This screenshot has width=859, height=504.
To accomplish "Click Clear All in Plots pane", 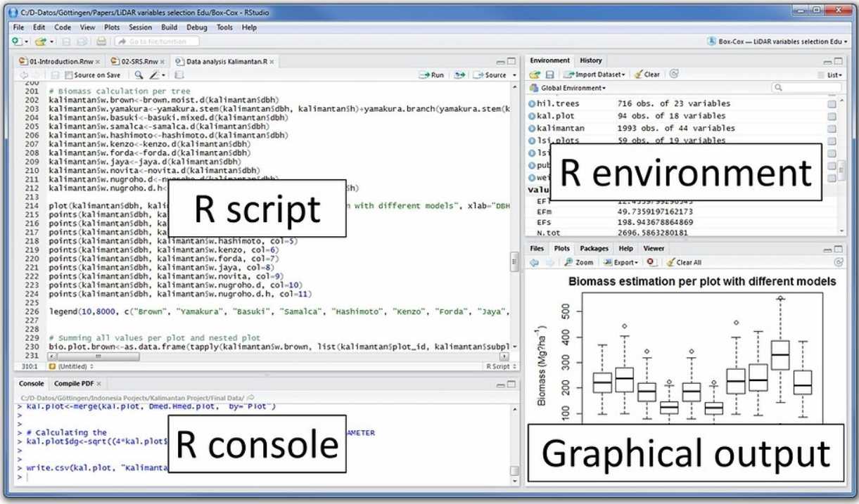I will coord(683,262).
